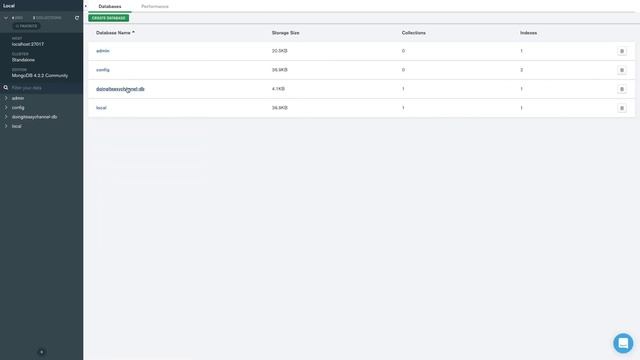Collapse the Local connection details chevron
This screenshot has height=360, width=640.
click(x=6, y=18)
